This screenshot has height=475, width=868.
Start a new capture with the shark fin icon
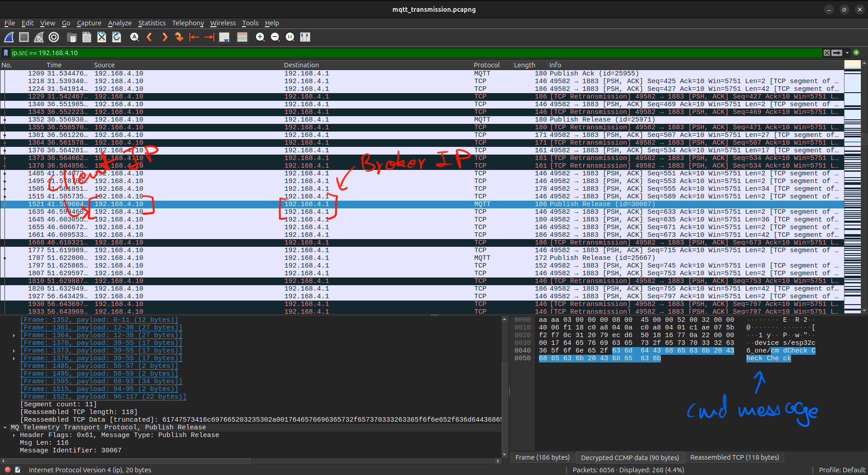(x=9, y=38)
